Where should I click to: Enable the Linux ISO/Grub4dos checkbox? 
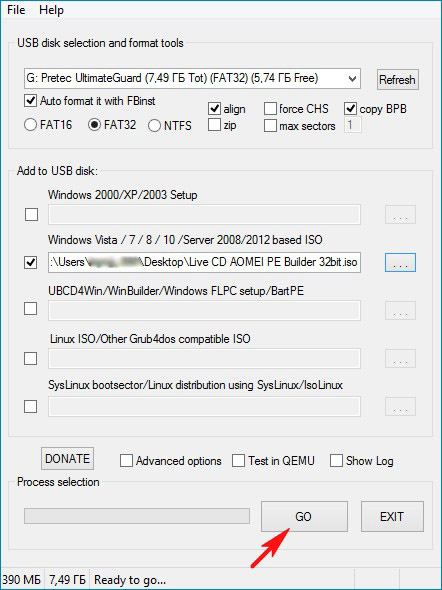point(30,359)
